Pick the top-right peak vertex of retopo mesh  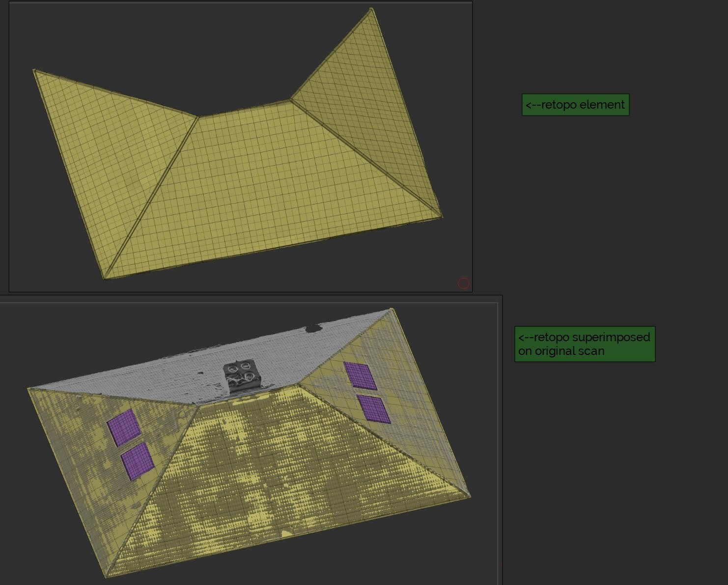(371, 9)
